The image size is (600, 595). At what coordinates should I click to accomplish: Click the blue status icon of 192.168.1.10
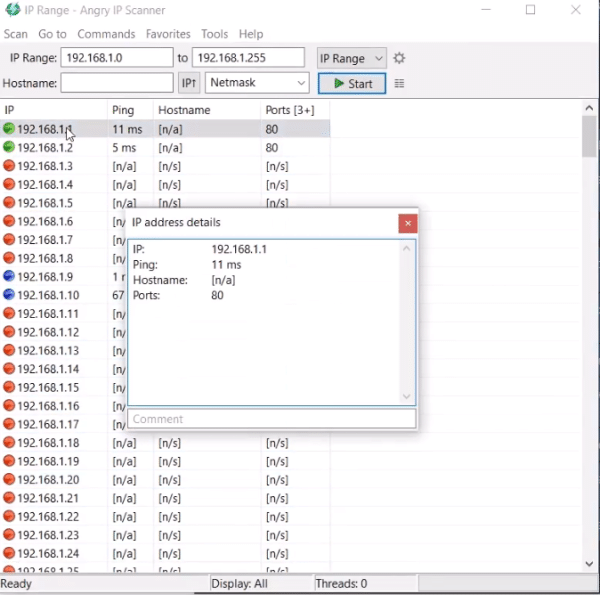(x=9, y=294)
